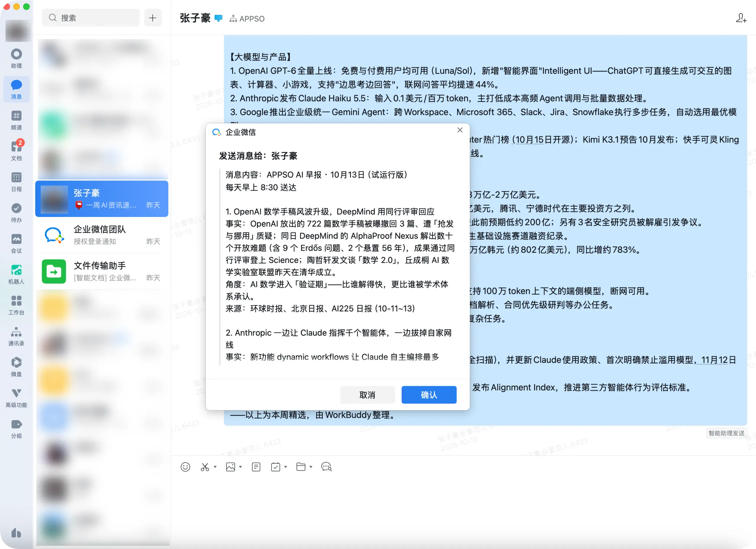Open the 待办 to-do icon
This screenshot has width=756, height=549.
coord(16,212)
